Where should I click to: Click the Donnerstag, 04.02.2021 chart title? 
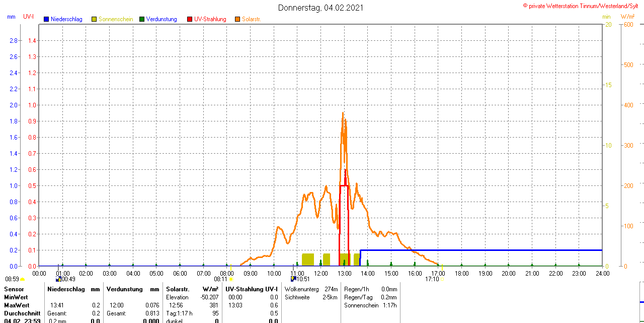click(321, 8)
